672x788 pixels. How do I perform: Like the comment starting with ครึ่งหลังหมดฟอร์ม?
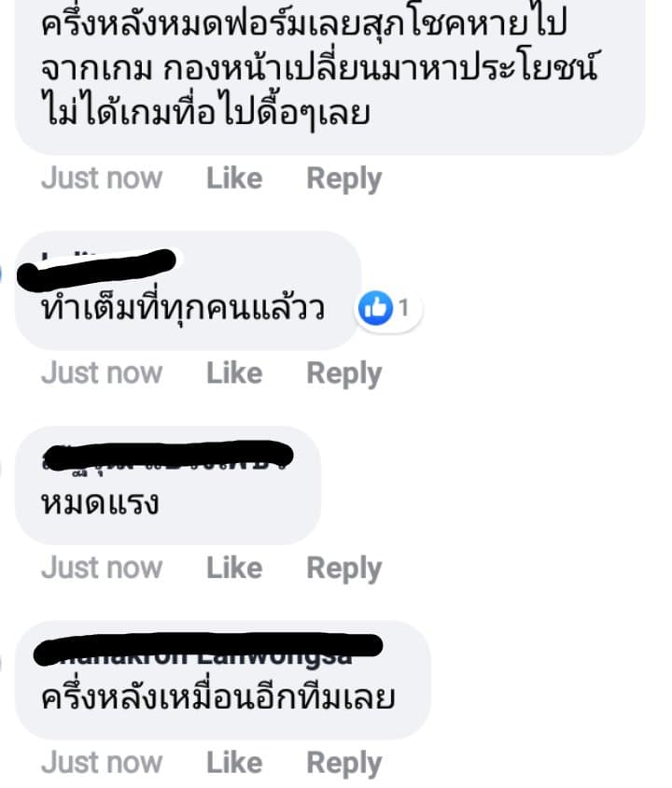point(234,178)
